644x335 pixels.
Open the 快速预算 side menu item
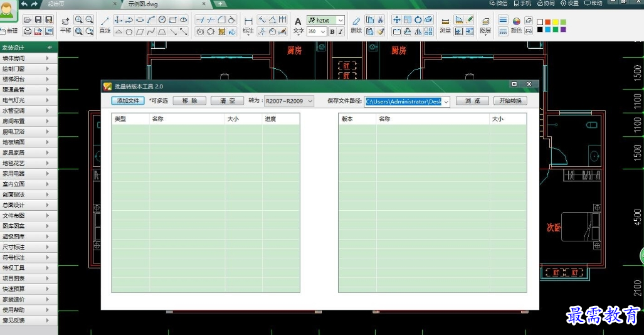28,289
